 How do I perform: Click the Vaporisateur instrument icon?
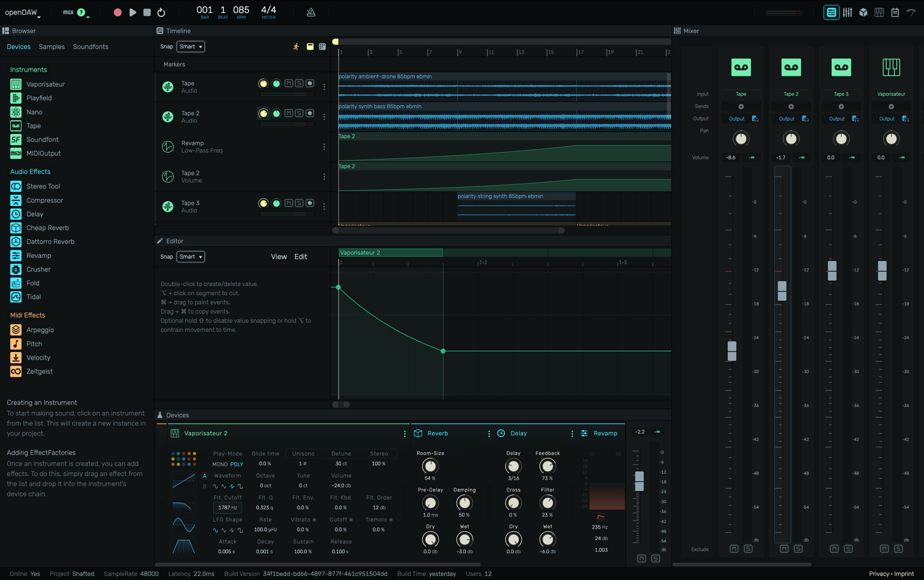(x=16, y=84)
